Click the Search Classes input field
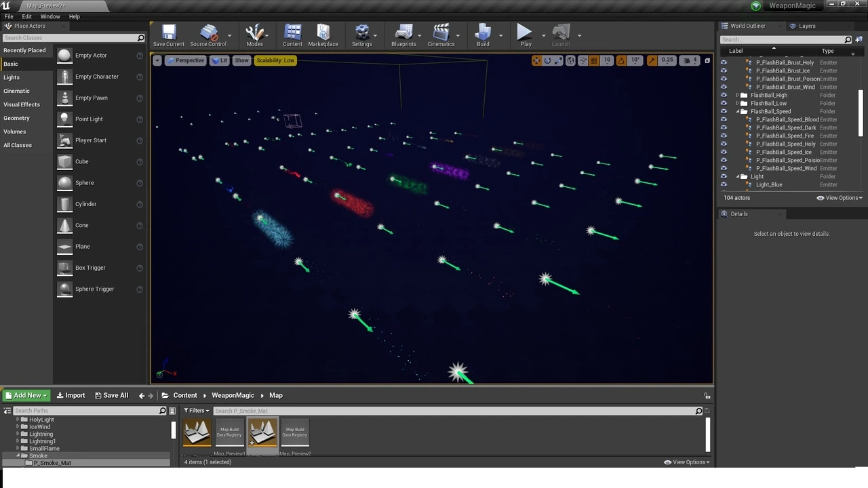The width and height of the screenshot is (868, 488). coord(69,38)
